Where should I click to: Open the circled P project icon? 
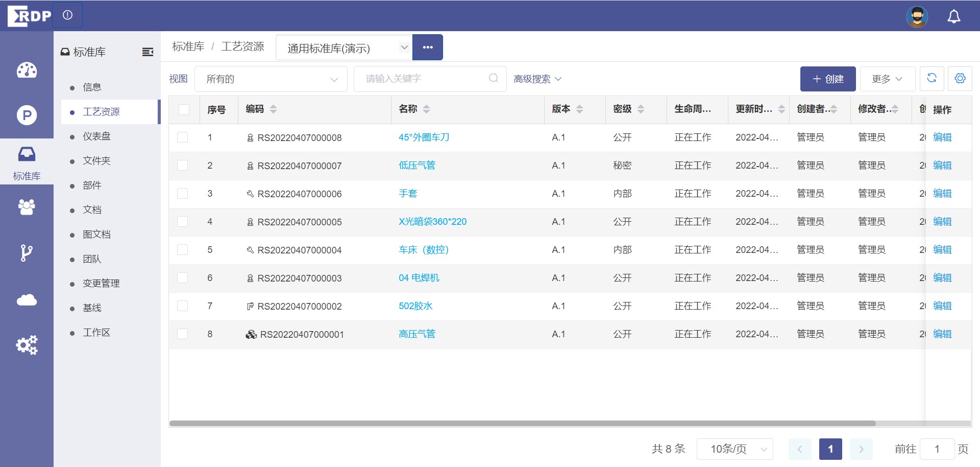click(27, 115)
